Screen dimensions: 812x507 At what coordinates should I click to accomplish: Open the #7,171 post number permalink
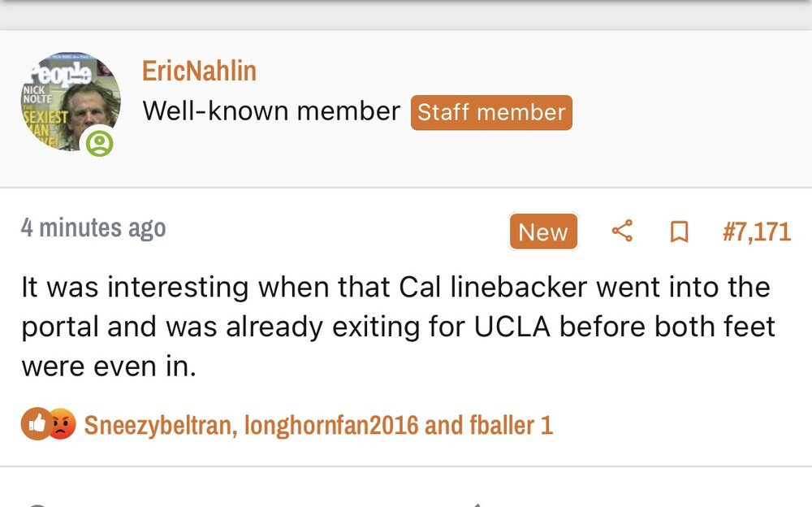pyautogui.click(x=756, y=232)
